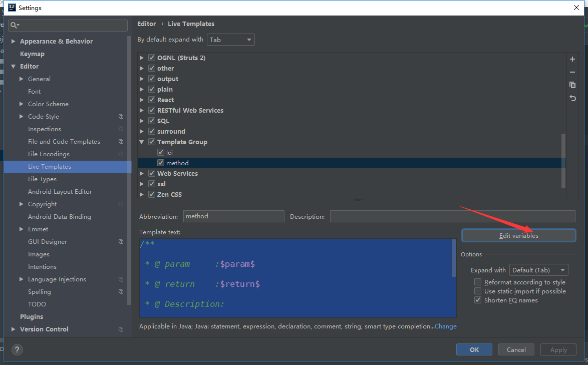Expand the Color Scheme node arrow
The height and width of the screenshot is (365, 588).
click(22, 104)
